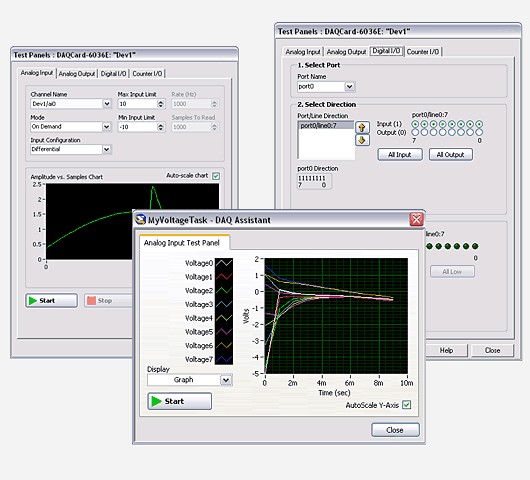Click Close in right Test Panels window
The height and width of the screenshot is (480, 530).
tap(492, 351)
